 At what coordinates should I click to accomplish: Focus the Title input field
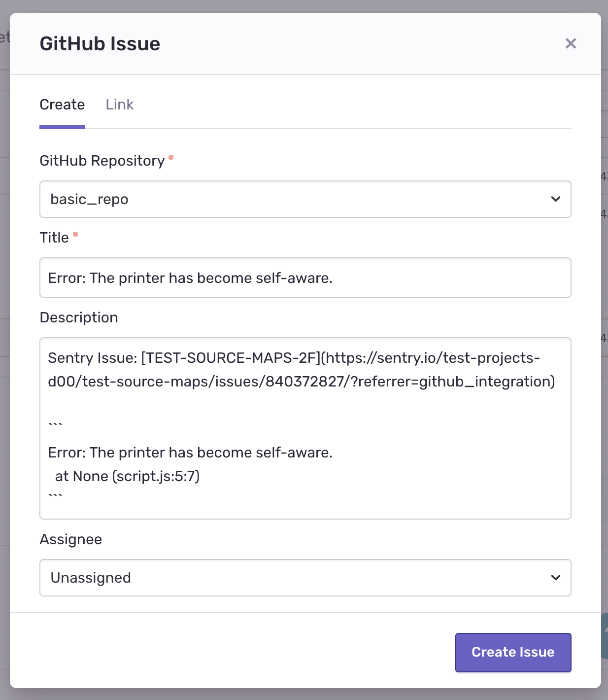point(305,278)
